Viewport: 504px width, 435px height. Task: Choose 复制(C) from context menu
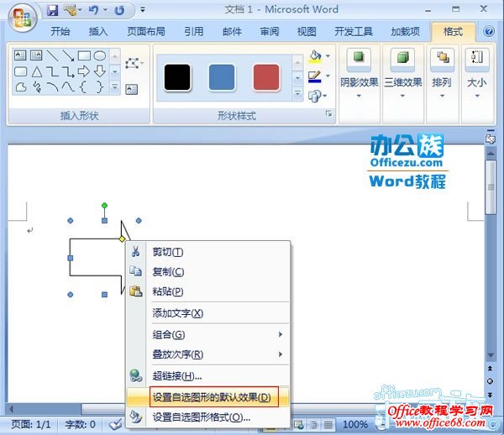(x=208, y=272)
